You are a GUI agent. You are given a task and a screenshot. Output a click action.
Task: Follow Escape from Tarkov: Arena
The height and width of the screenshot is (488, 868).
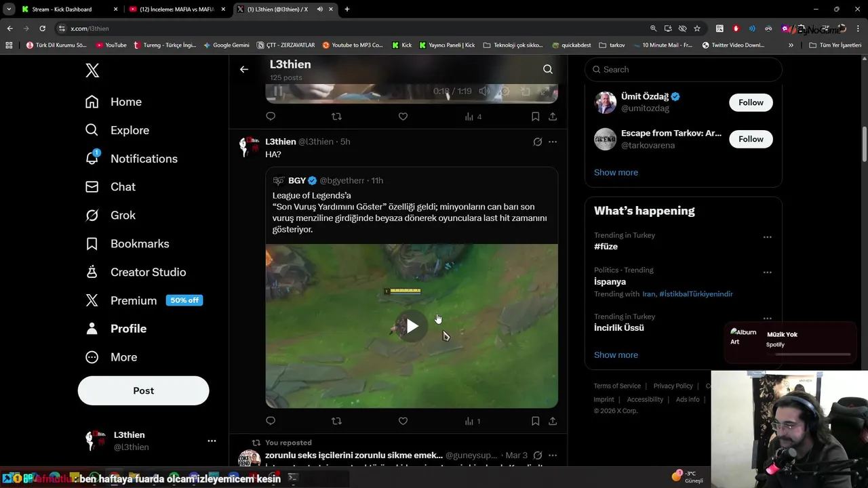pyautogui.click(x=751, y=139)
